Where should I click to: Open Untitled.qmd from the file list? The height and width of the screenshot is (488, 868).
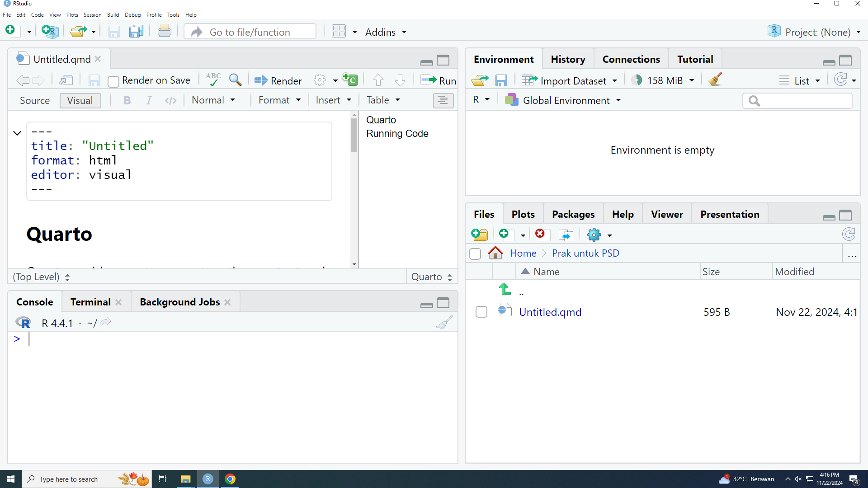tap(550, 312)
